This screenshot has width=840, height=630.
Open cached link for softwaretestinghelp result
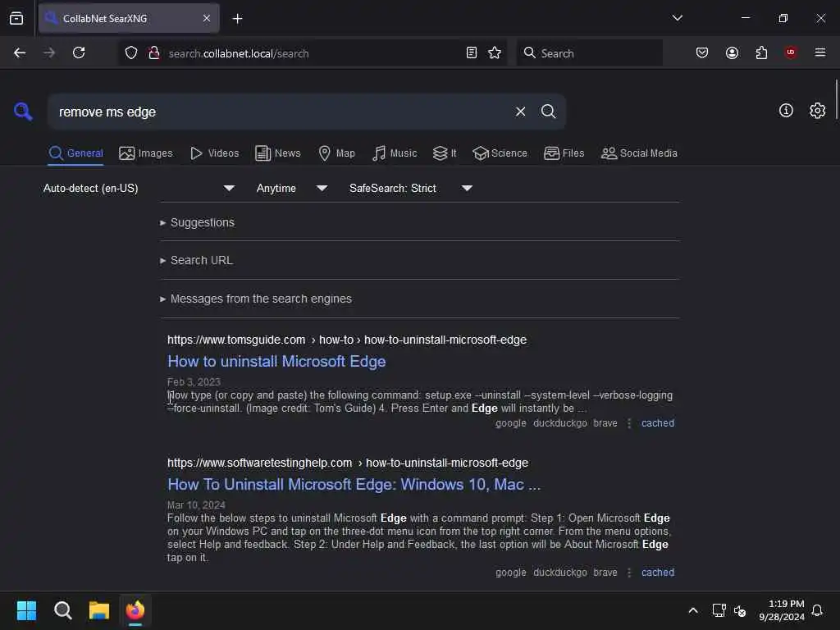657,573
